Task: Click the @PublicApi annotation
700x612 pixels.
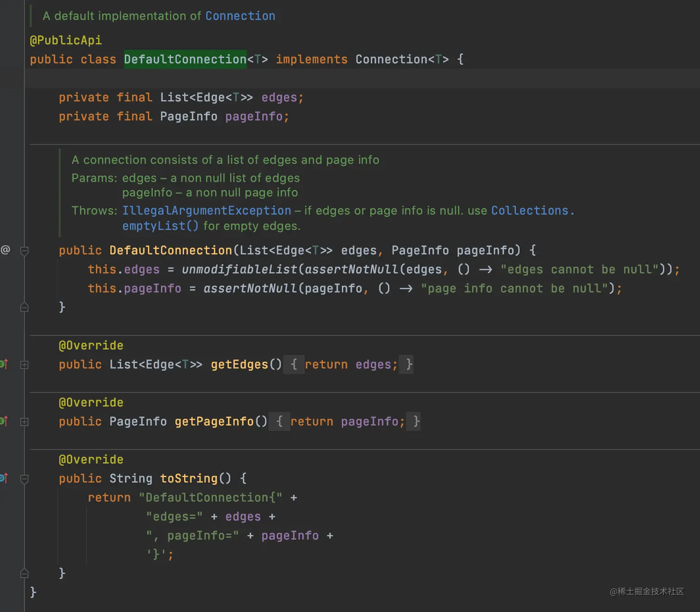Action: click(66, 40)
